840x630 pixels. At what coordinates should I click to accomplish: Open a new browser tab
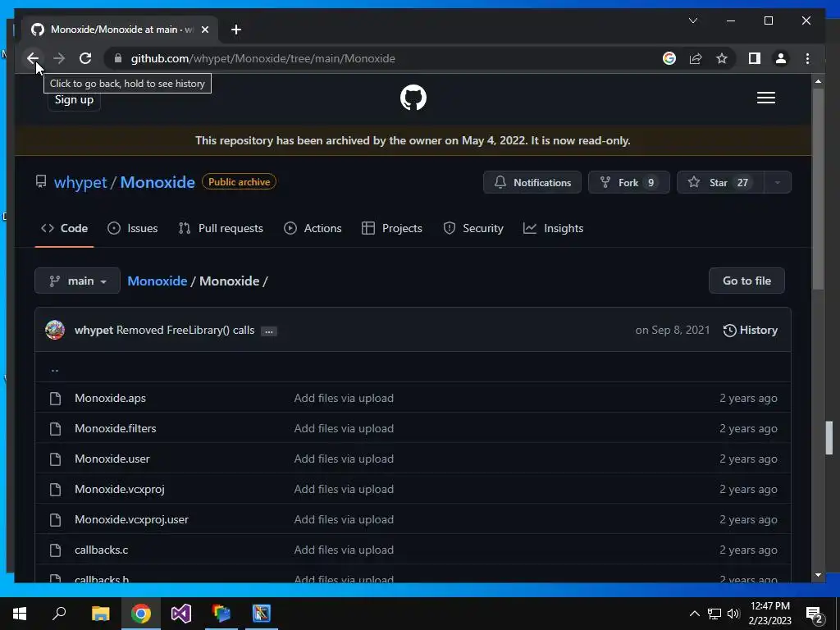pos(235,30)
